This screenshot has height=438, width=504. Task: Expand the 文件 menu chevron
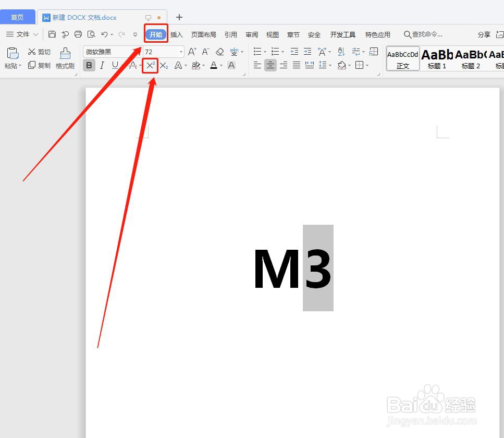(x=35, y=34)
